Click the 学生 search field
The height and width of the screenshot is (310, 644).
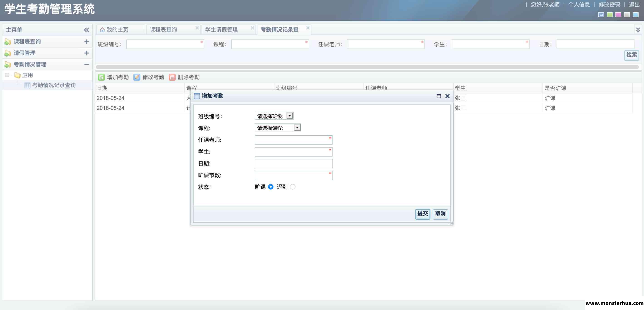coord(491,44)
